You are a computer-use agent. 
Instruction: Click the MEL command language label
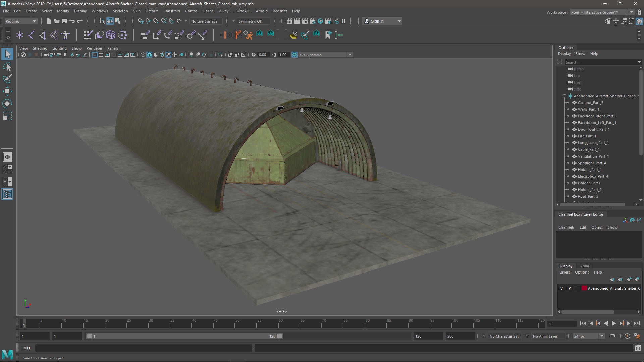click(x=27, y=348)
